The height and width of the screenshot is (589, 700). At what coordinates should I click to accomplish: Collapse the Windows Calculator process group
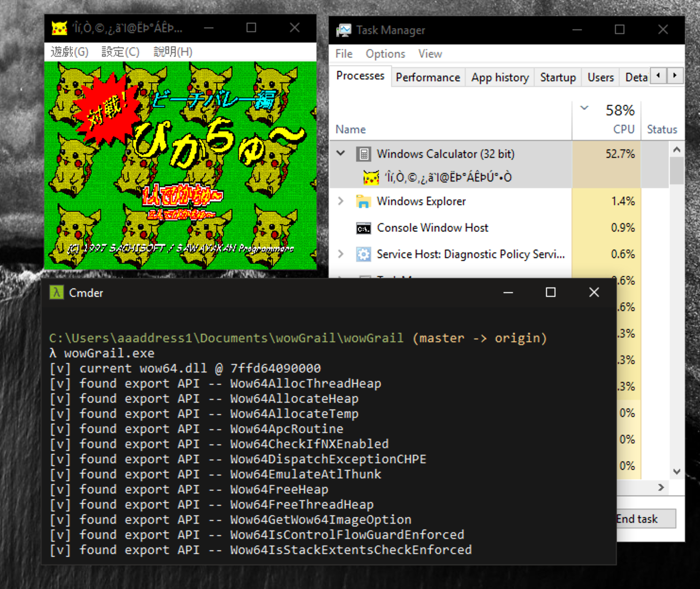(x=341, y=153)
